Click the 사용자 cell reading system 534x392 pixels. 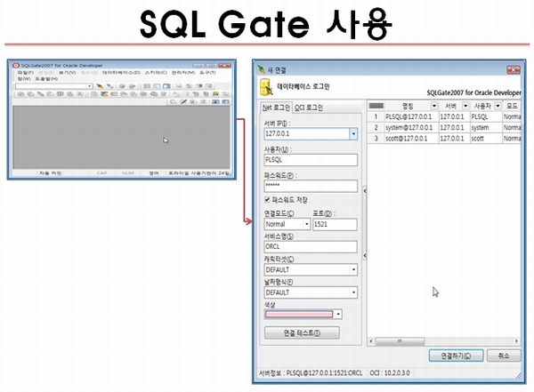pyautogui.click(x=486, y=128)
